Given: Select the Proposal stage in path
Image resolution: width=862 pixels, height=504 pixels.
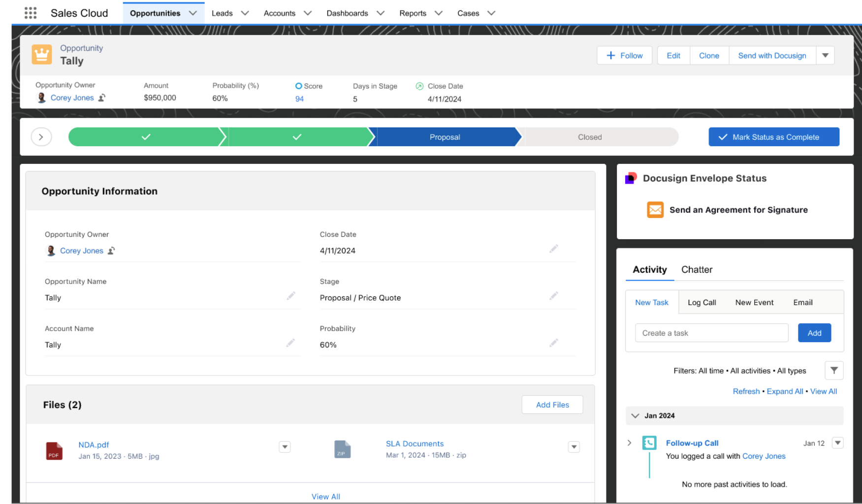Looking at the screenshot, I should (x=445, y=137).
